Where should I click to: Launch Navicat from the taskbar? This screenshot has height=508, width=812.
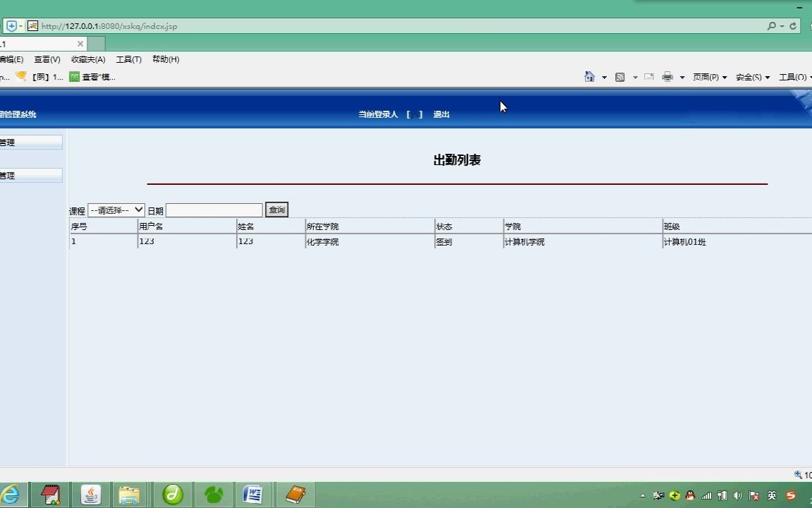click(x=214, y=494)
